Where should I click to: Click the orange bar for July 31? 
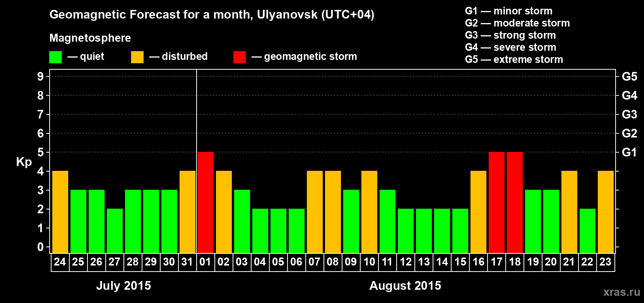tap(188, 212)
